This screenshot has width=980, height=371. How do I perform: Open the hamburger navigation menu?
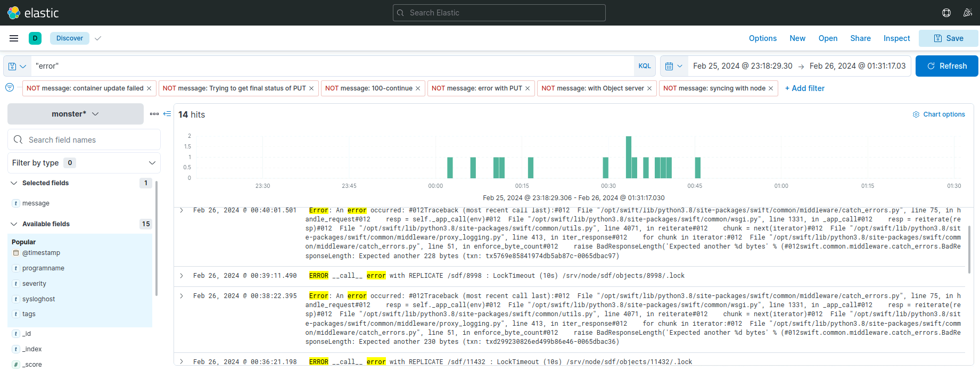14,38
